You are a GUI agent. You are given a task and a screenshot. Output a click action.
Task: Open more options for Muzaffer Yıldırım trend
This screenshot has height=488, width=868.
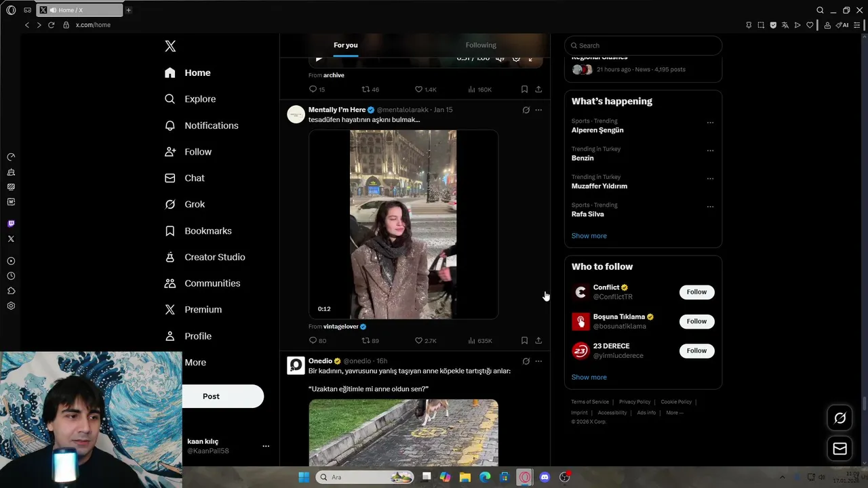tap(710, 179)
